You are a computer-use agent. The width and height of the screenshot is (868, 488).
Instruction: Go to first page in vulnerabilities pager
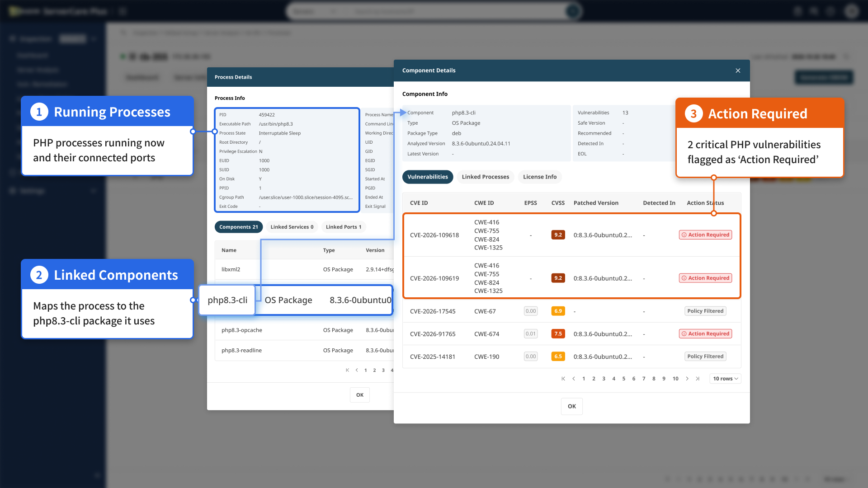click(x=563, y=379)
